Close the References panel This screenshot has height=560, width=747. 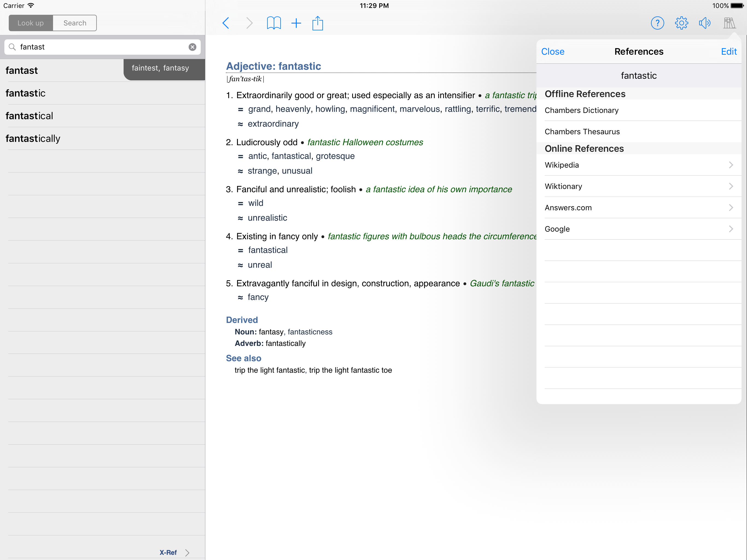pos(553,52)
